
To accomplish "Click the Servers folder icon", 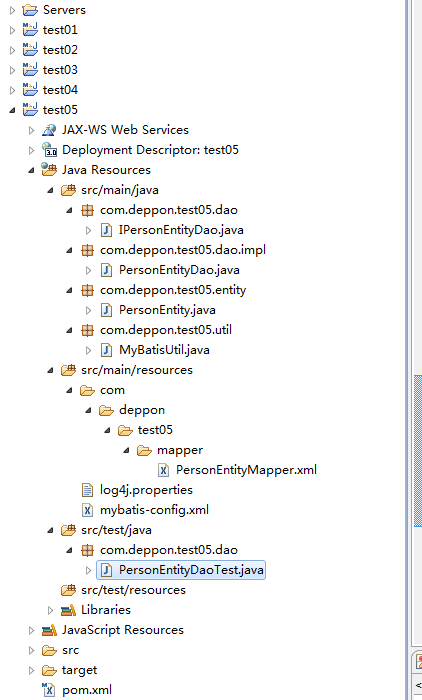I will (x=30, y=9).
